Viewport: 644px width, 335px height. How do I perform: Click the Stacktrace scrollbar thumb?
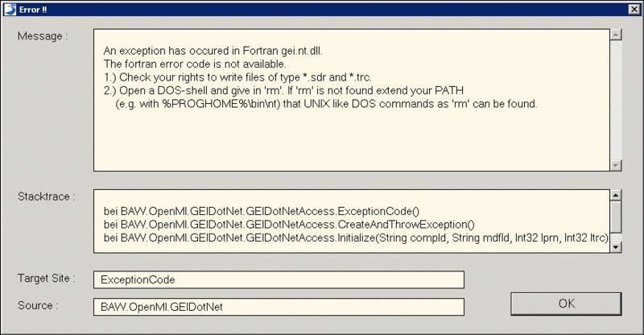click(615, 217)
